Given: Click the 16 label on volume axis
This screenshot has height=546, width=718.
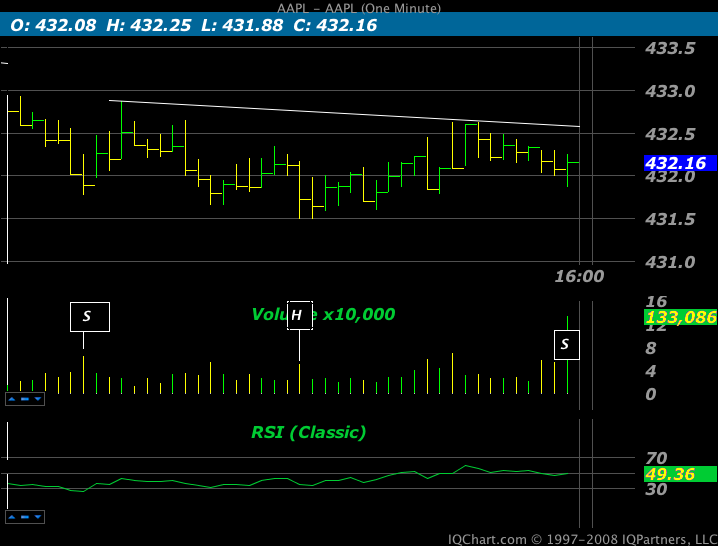Looking at the screenshot, I should tap(656, 301).
